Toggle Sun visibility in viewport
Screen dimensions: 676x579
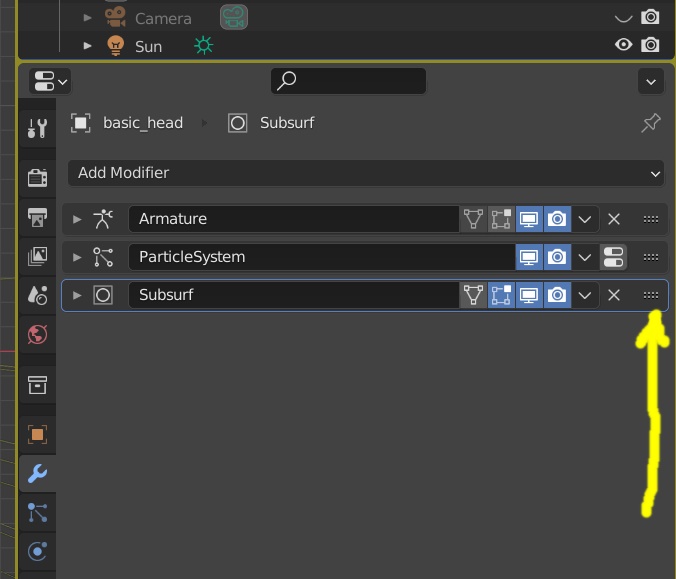click(x=624, y=45)
